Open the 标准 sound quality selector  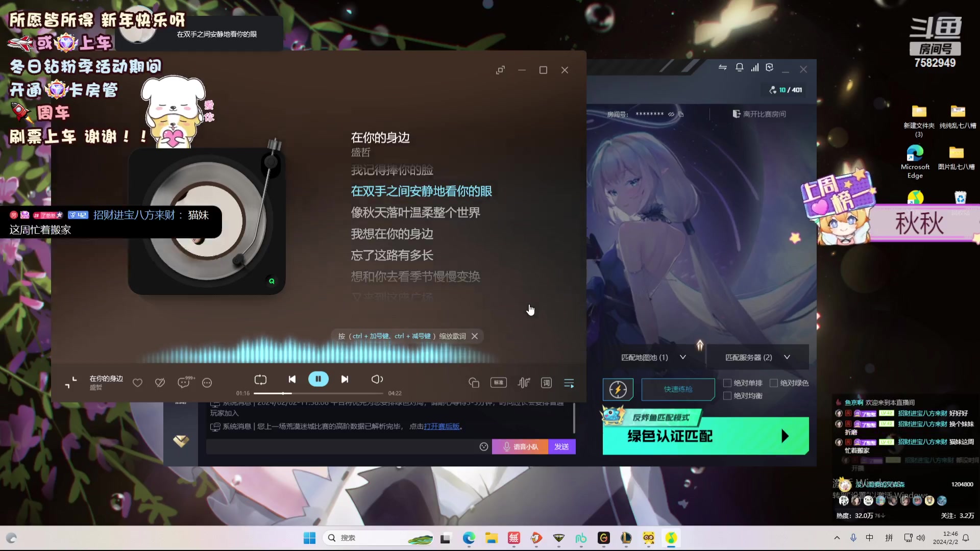[499, 383]
